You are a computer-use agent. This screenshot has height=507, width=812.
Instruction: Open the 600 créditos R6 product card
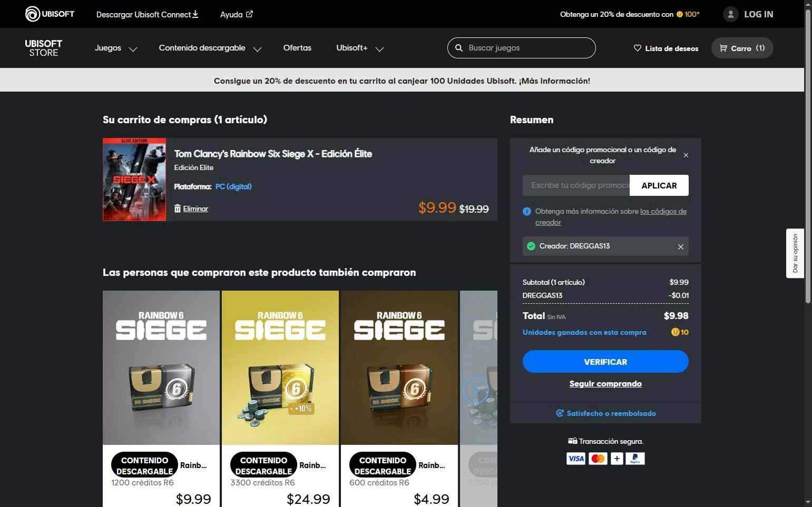pos(399,399)
